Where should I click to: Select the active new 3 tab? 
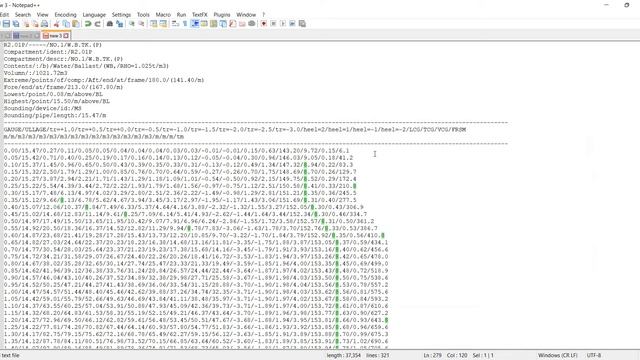click(55, 36)
